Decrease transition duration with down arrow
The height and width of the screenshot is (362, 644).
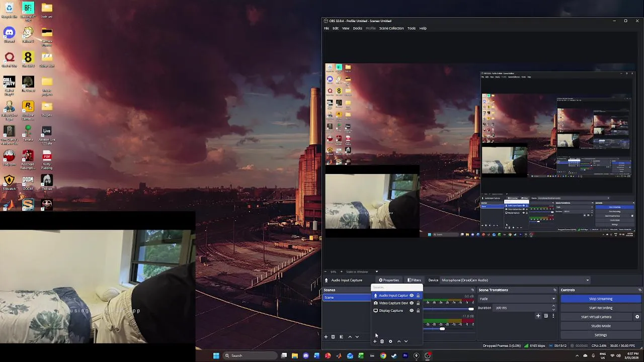click(553, 309)
